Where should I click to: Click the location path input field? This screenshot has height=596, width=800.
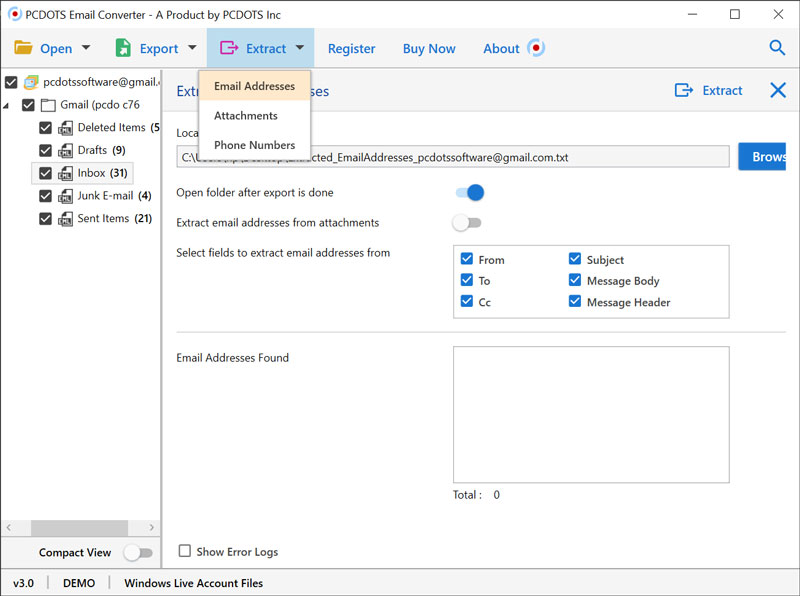453,157
